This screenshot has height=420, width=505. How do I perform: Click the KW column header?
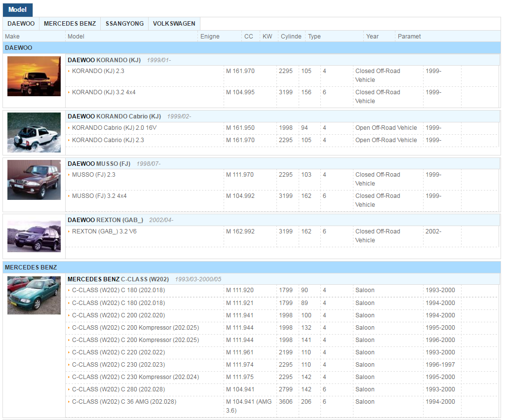pos(268,37)
